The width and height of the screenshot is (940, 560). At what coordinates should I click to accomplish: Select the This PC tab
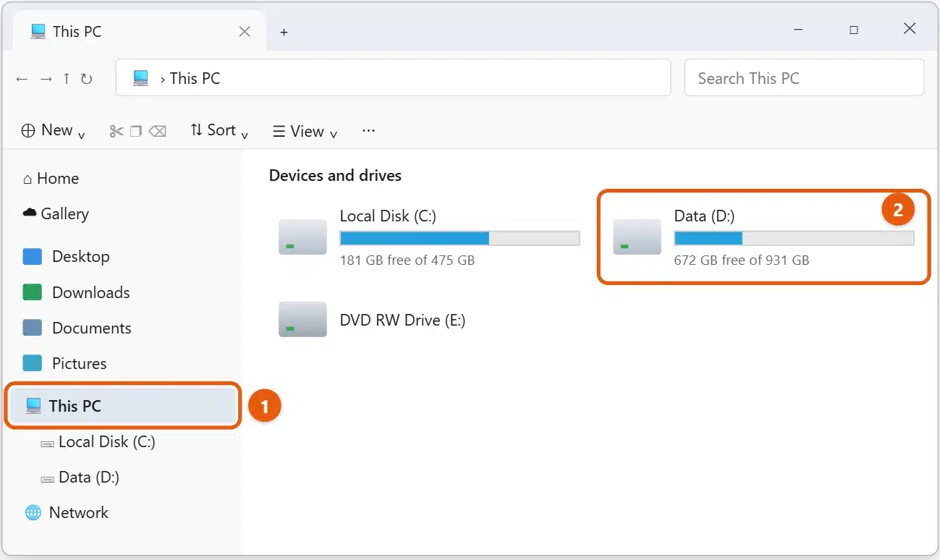click(140, 32)
